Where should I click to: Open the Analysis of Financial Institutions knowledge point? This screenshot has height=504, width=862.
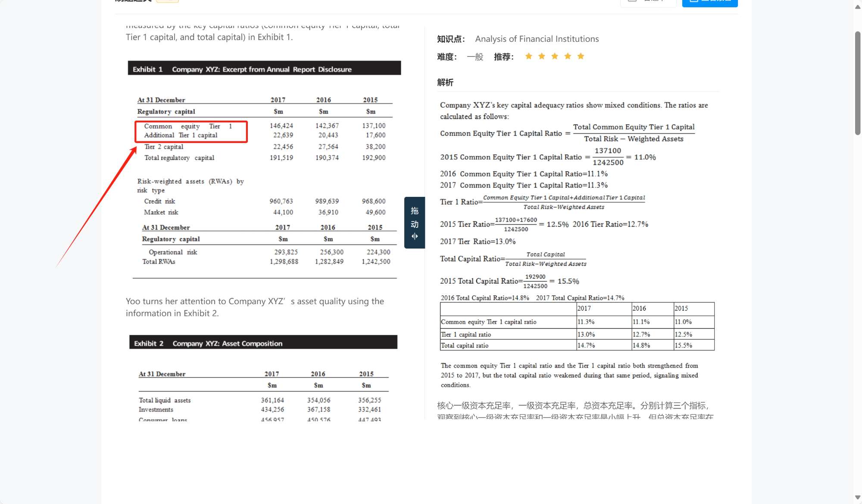[x=537, y=39]
